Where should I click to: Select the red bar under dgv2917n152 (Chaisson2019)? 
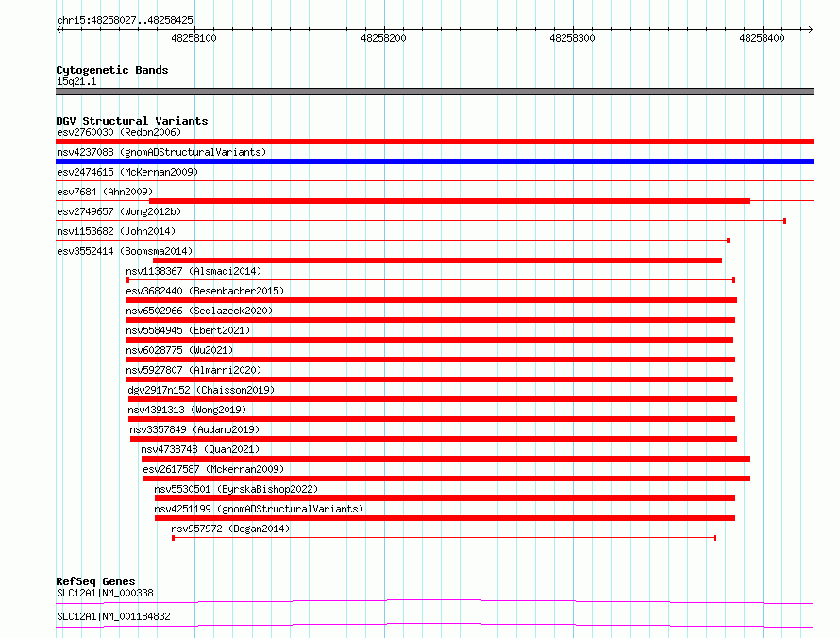[433, 399]
